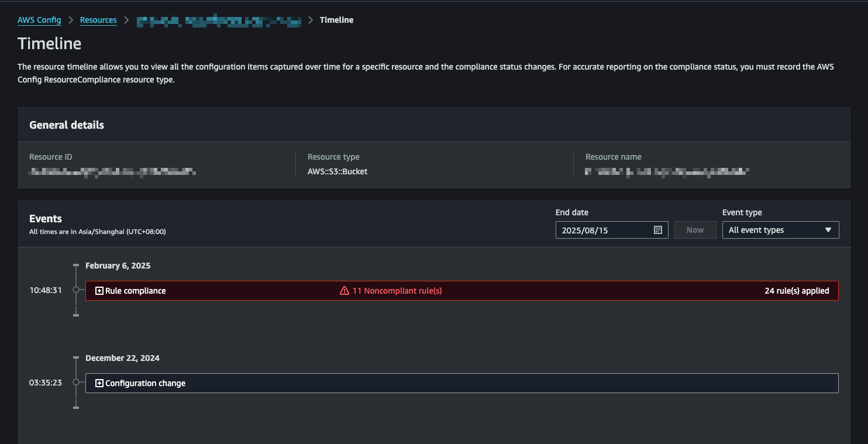Click the 10:48:31 timeline marker circle
Viewport: 868px width, 444px height.
point(75,290)
